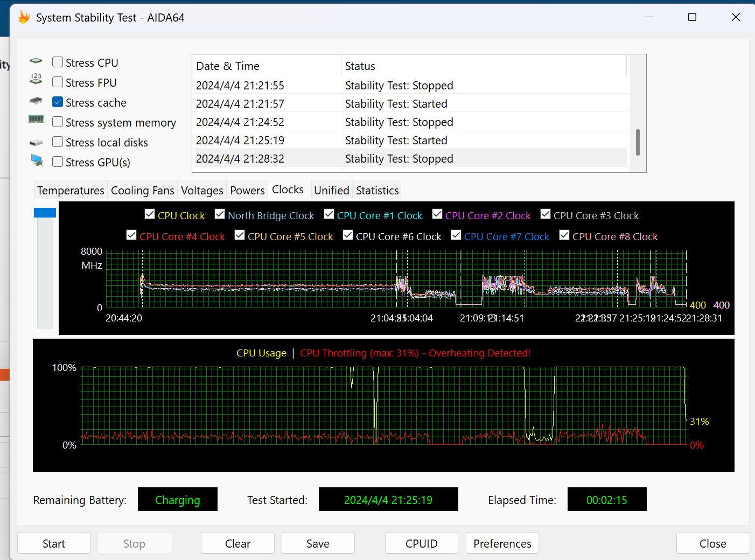Select the Cooling Fans tab
Viewport: 755px width, 560px height.
coord(142,191)
